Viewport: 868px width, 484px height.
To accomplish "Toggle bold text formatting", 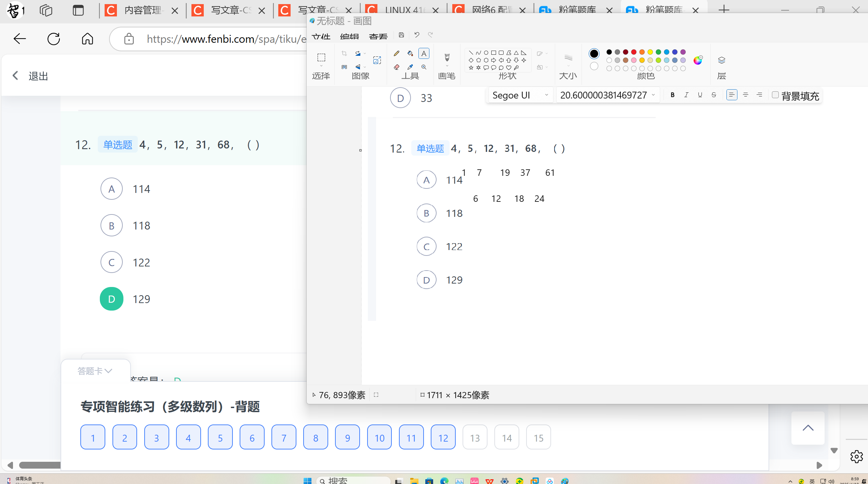I will point(672,95).
